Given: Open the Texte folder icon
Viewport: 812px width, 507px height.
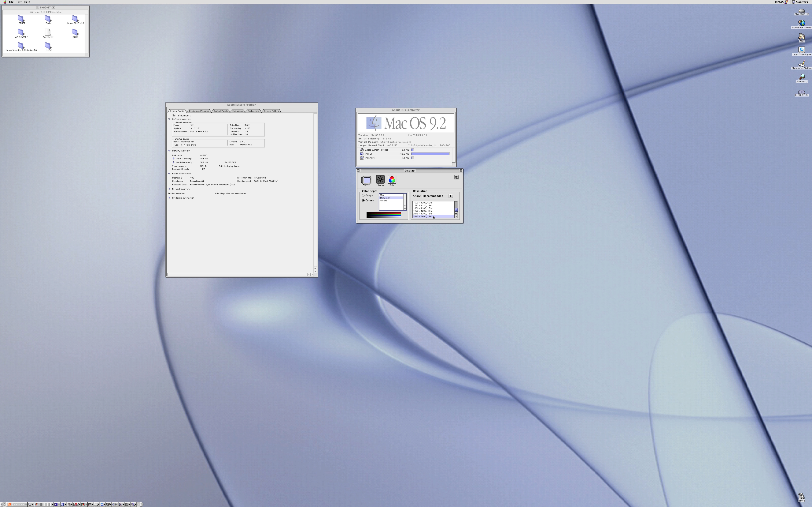Looking at the screenshot, I should [48, 19].
